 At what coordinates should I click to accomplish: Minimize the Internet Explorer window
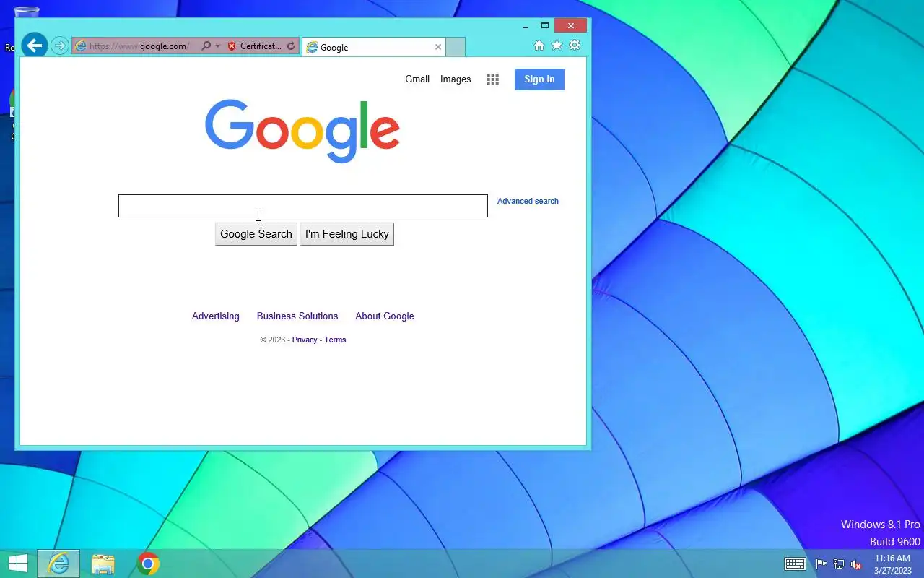pos(526,25)
